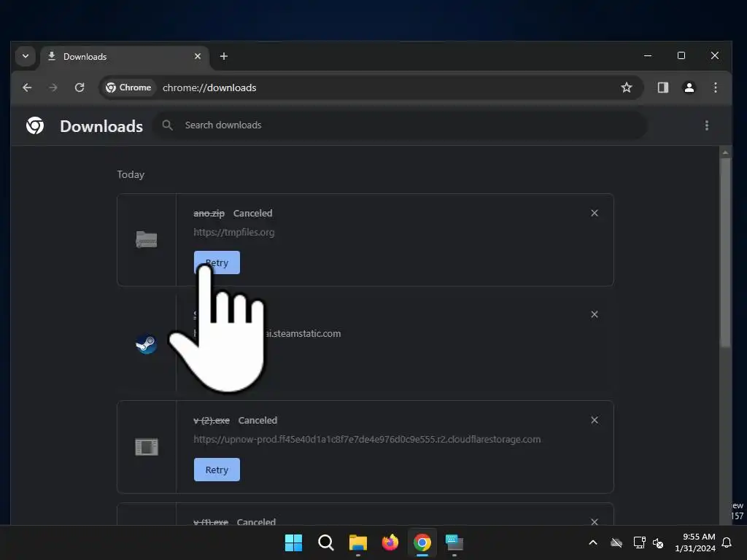Click the browser forward arrow

(53, 87)
